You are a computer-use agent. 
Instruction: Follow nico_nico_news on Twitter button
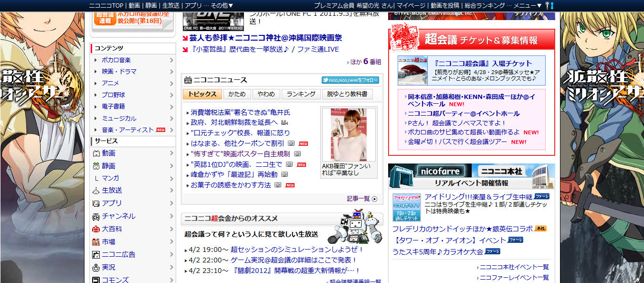pos(350,80)
